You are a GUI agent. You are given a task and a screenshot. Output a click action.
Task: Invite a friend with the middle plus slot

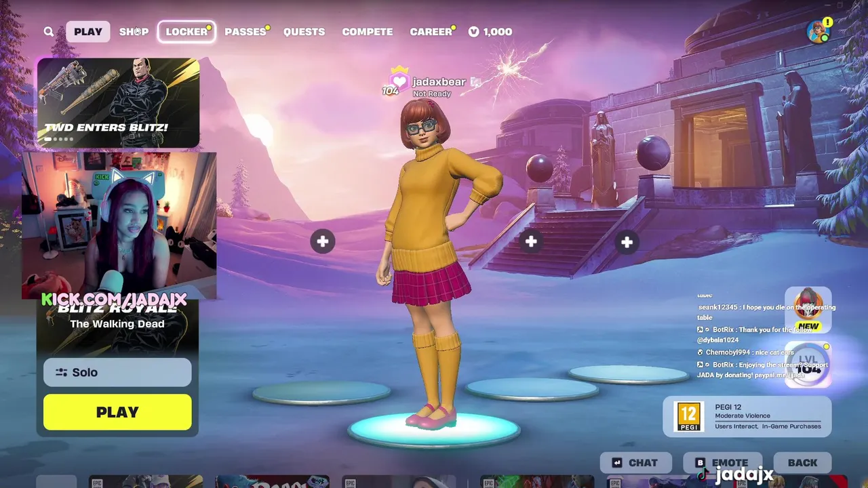531,241
